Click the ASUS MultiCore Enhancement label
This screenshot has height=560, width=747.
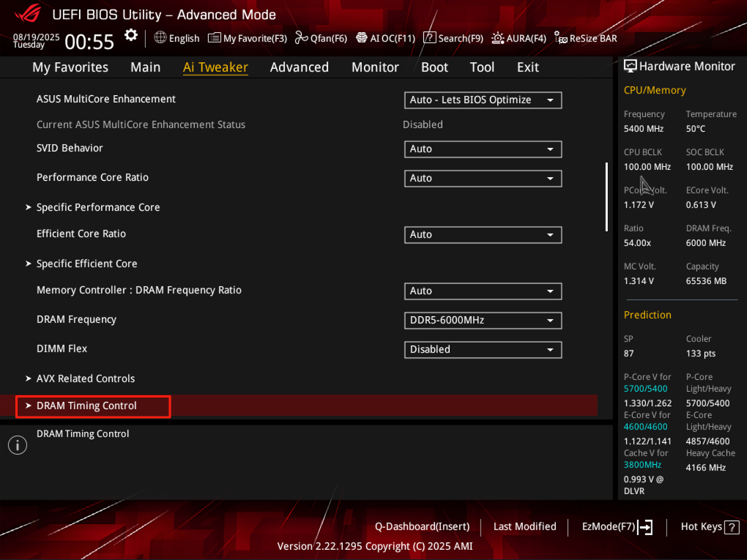(105, 99)
